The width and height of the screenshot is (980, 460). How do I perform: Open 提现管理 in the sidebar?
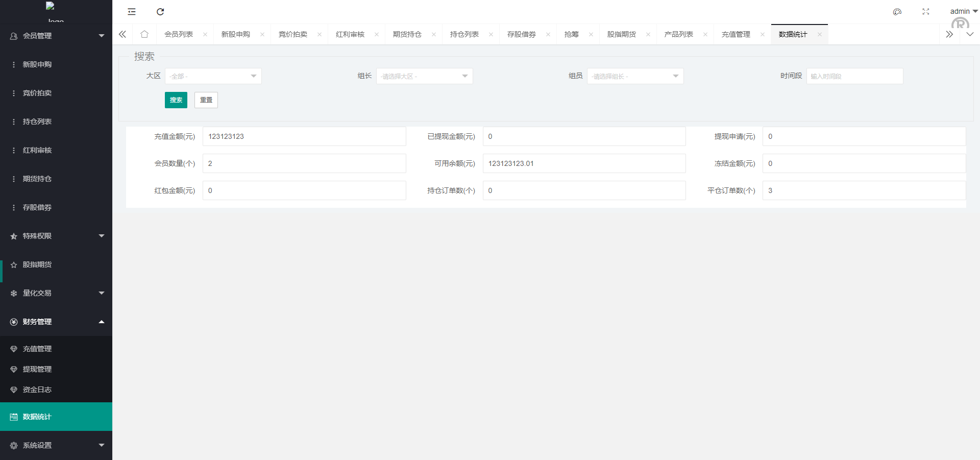pos(37,369)
